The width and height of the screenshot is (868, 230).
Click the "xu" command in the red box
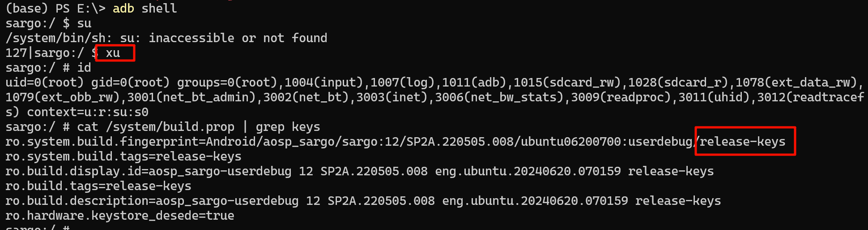tap(113, 53)
